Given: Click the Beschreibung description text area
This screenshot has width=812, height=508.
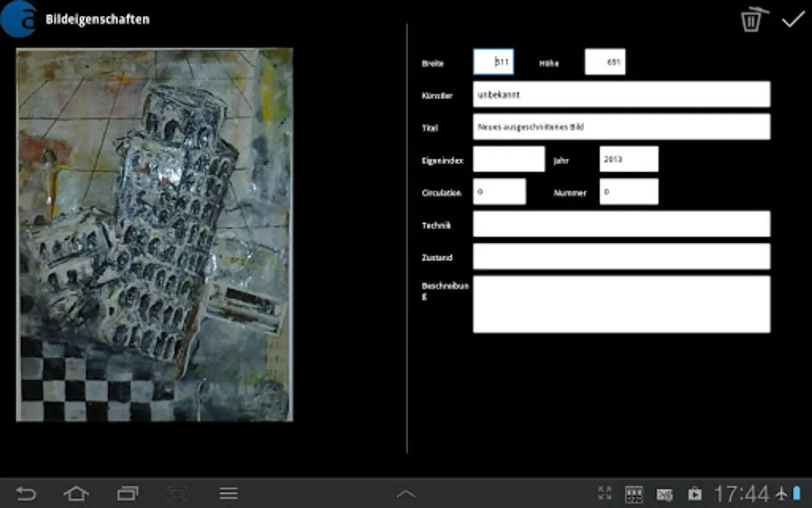Looking at the screenshot, I should point(621,304).
